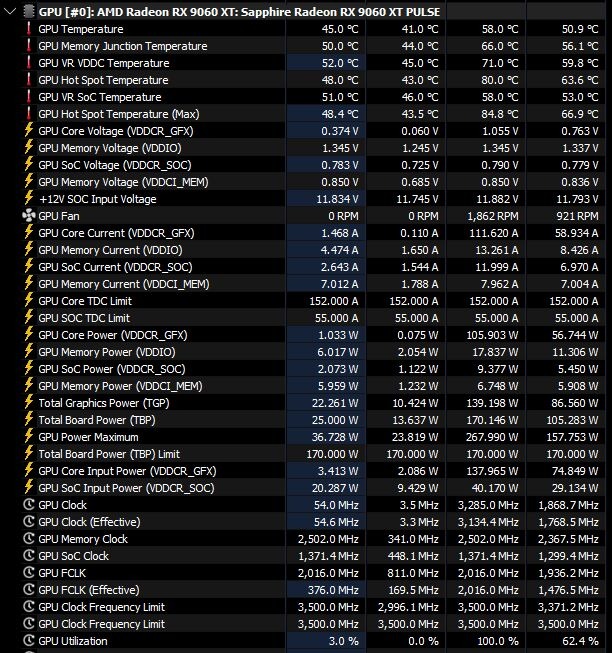Click current Total Graphics Power 22.261 W
Screen dimensions: 612x653
335,403
